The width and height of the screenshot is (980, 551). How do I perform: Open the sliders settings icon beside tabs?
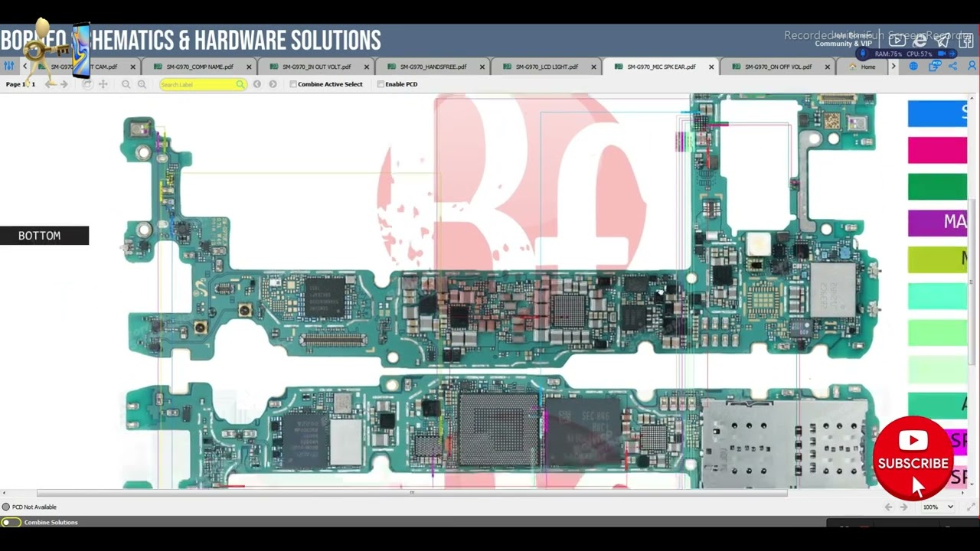(x=8, y=67)
